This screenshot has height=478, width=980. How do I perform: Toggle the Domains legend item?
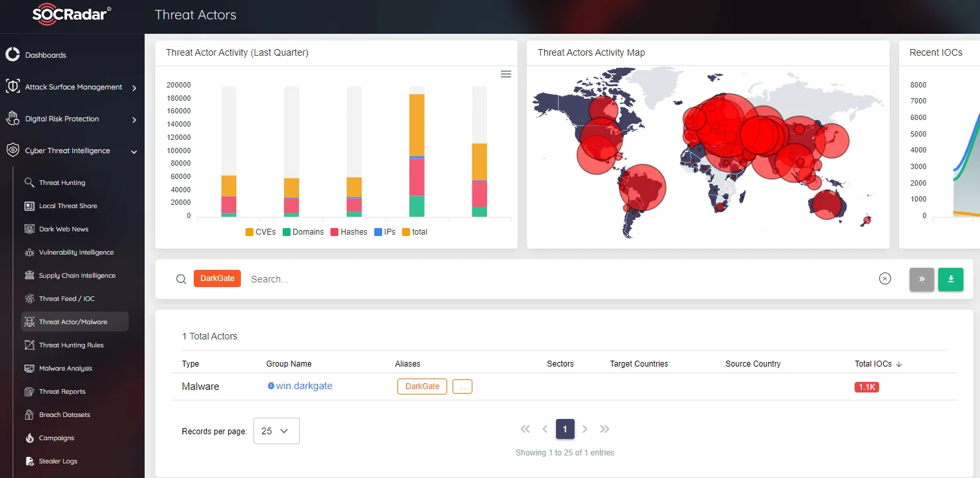pyautogui.click(x=303, y=232)
